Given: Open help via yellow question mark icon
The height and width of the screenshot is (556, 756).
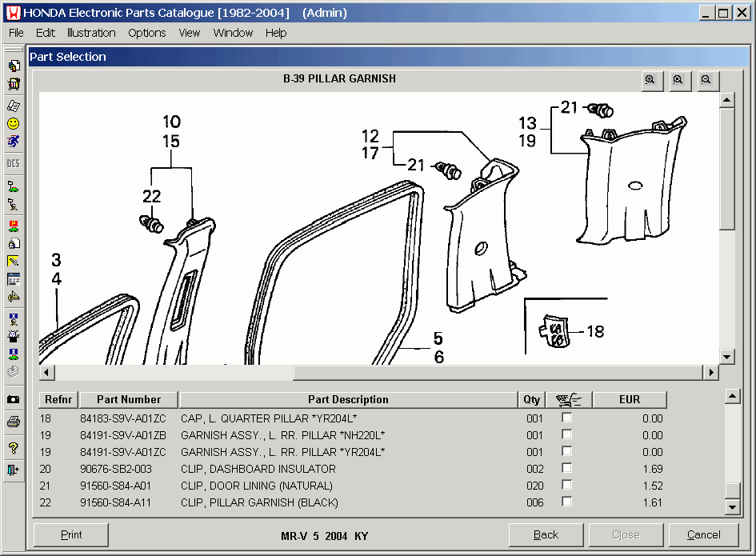Looking at the screenshot, I should coord(14,448).
